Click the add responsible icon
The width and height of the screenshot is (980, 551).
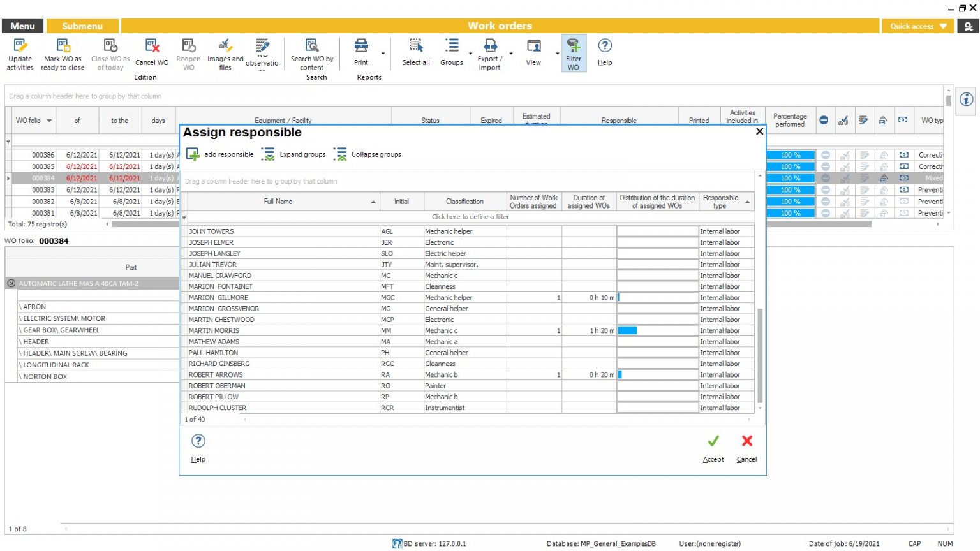tap(193, 154)
